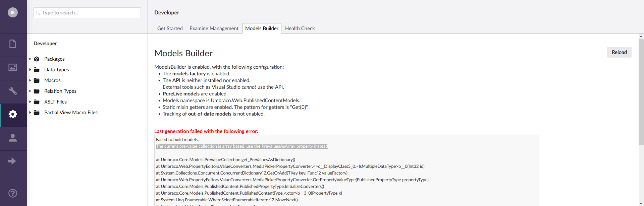Click the Relation Types folder icon
The height and width of the screenshot is (206, 644).
pos(37,91)
